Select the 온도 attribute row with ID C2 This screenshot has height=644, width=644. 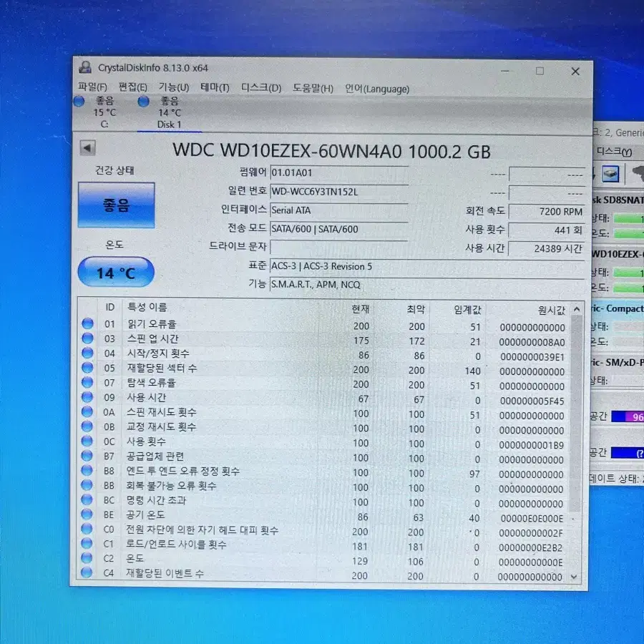324,560
